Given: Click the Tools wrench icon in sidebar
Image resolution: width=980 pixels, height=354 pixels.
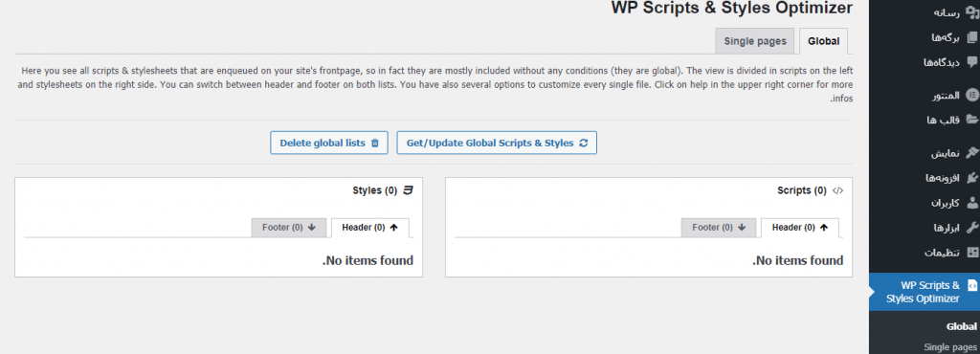Looking at the screenshot, I should click(972, 228).
